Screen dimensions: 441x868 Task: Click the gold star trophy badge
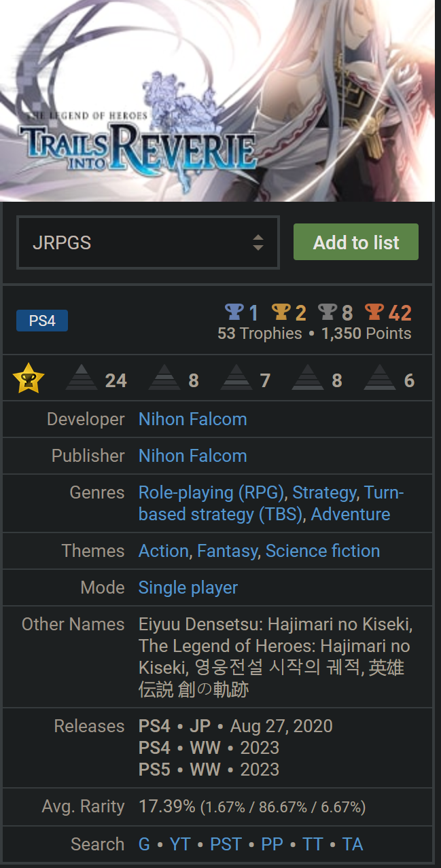(x=29, y=379)
